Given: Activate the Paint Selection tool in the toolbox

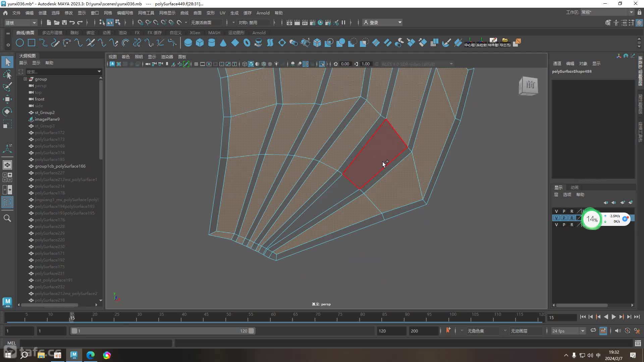Looking at the screenshot, I should click(7, 87).
